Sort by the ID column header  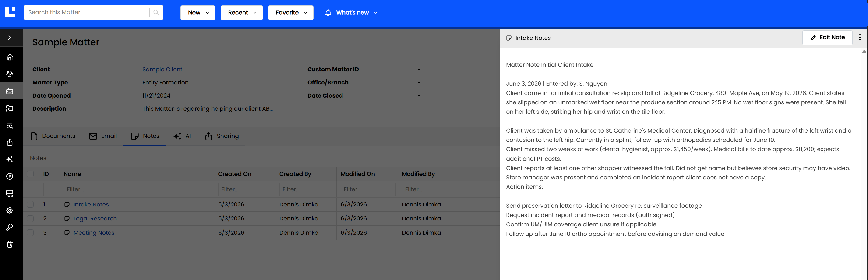[x=46, y=174]
